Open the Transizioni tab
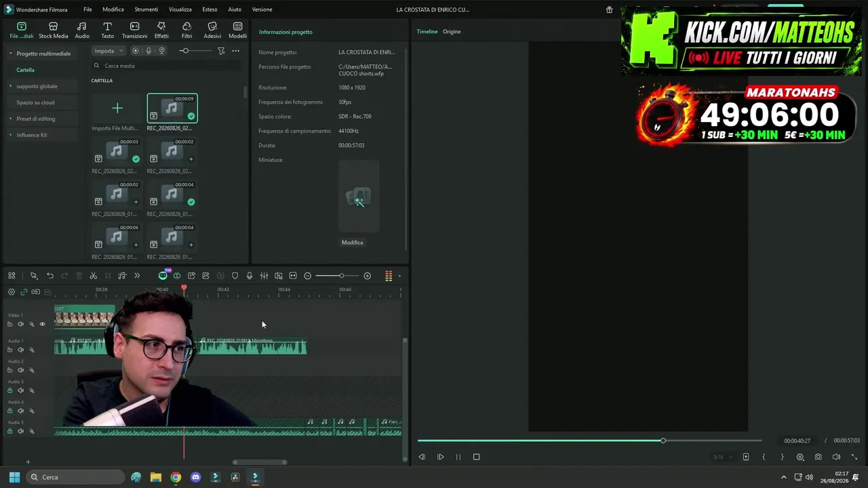 tap(134, 30)
